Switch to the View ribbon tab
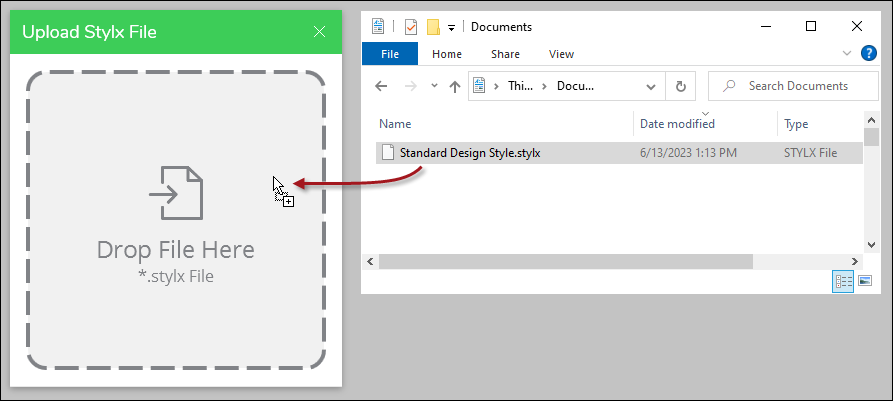This screenshot has width=893, height=401. tap(562, 54)
